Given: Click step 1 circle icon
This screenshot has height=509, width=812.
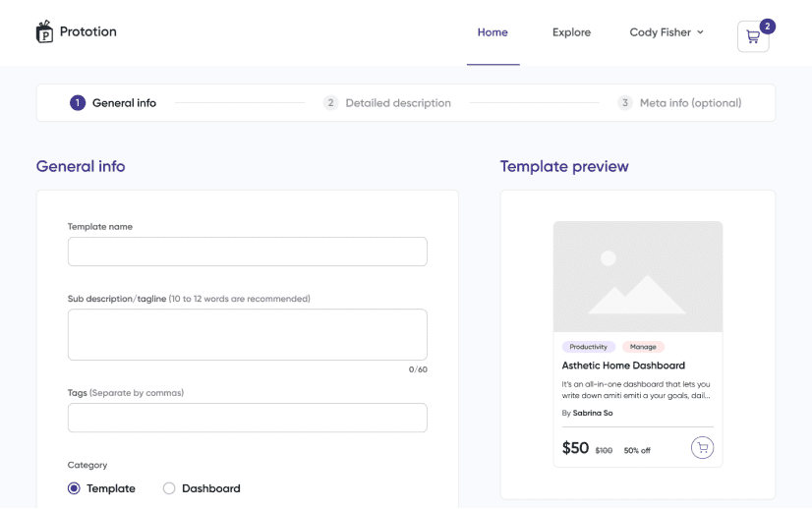Looking at the screenshot, I should (78, 103).
